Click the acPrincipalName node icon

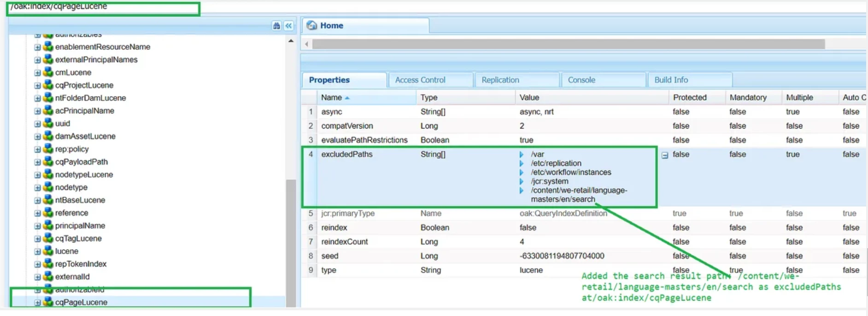point(48,111)
